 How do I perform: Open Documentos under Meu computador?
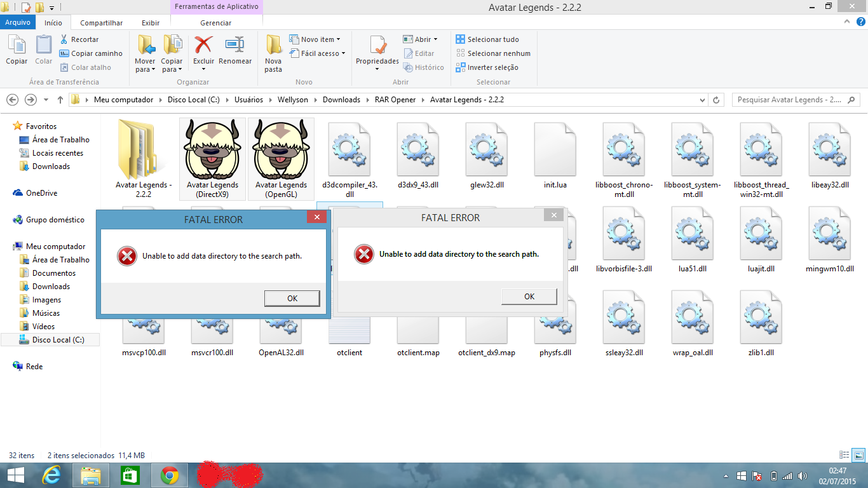(54, 273)
